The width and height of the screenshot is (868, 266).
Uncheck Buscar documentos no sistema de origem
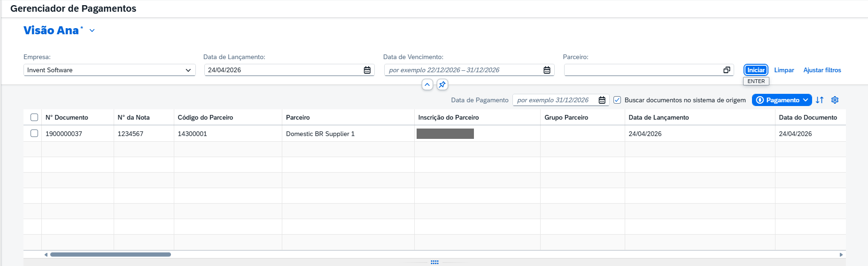pyautogui.click(x=617, y=100)
